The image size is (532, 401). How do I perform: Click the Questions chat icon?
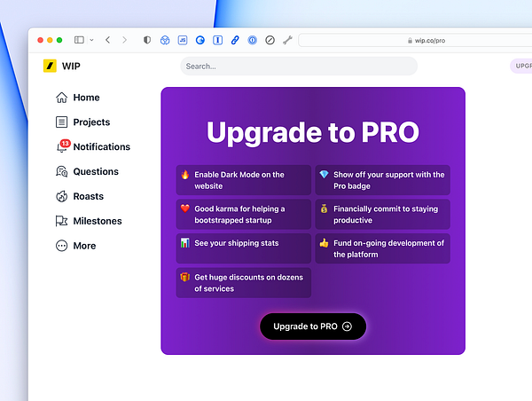tap(61, 171)
